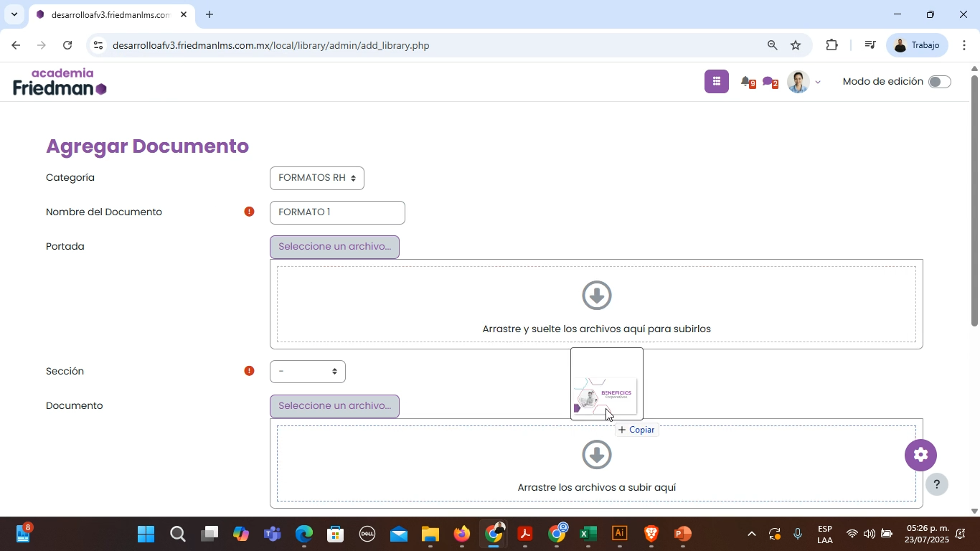Image resolution: width=980 pixels, height=551 pixels.
Task: Open the notifications bell
Action: [x=747, y=82]
